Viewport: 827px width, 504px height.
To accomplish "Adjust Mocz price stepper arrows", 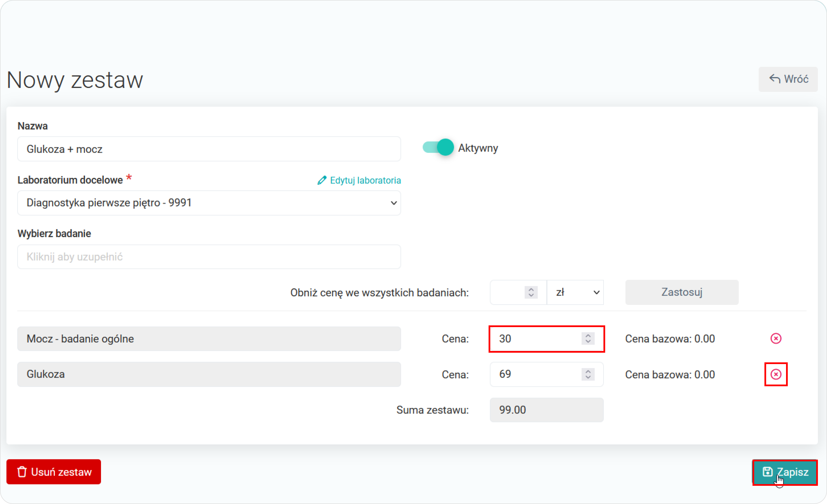I will pos(588,338).
